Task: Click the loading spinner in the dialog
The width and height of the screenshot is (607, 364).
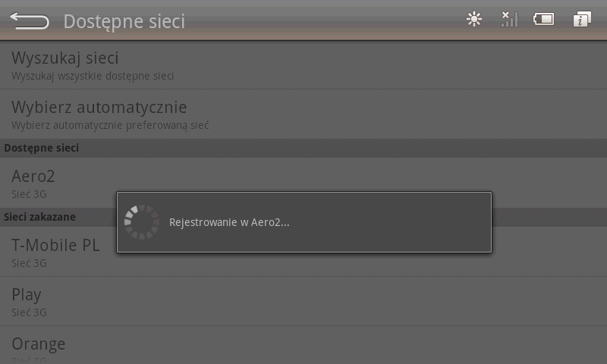Action: coord(141,222)
